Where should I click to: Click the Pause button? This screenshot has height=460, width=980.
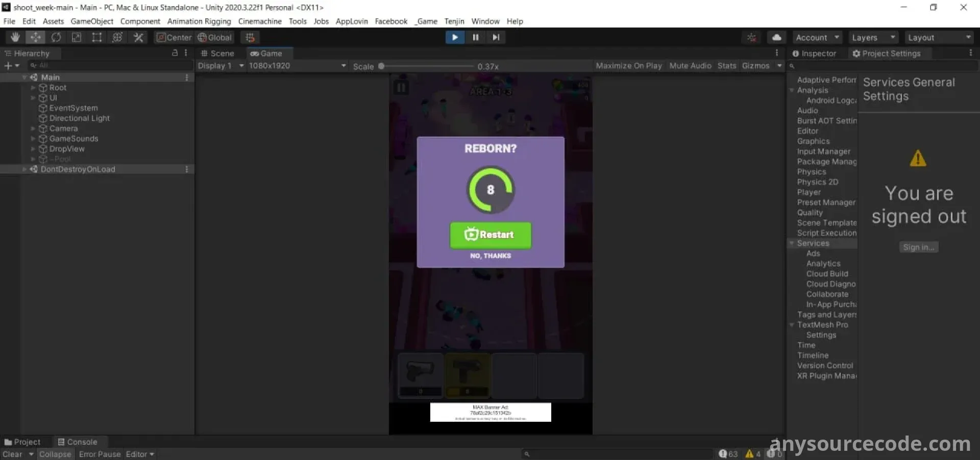click(475, 37)
